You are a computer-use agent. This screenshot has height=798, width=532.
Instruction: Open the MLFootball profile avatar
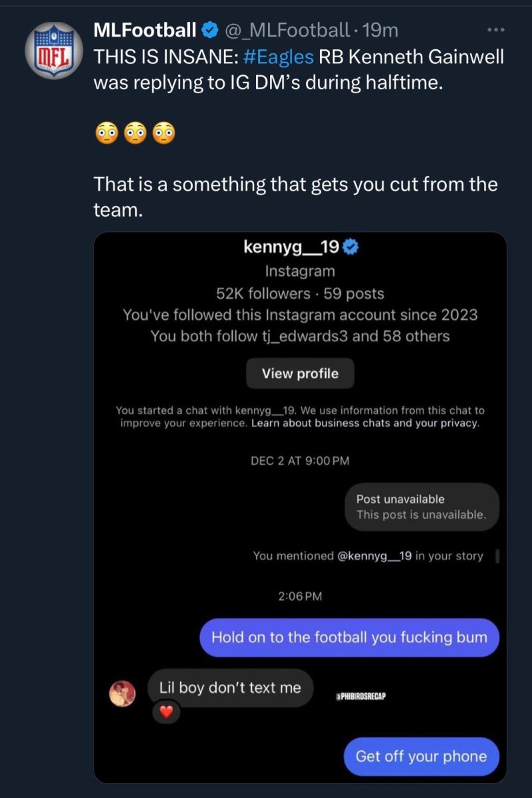tap(52, 51)
